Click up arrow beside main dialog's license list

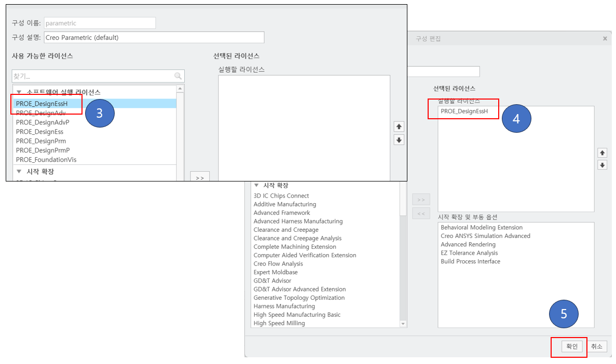click(x=603, y=153)
